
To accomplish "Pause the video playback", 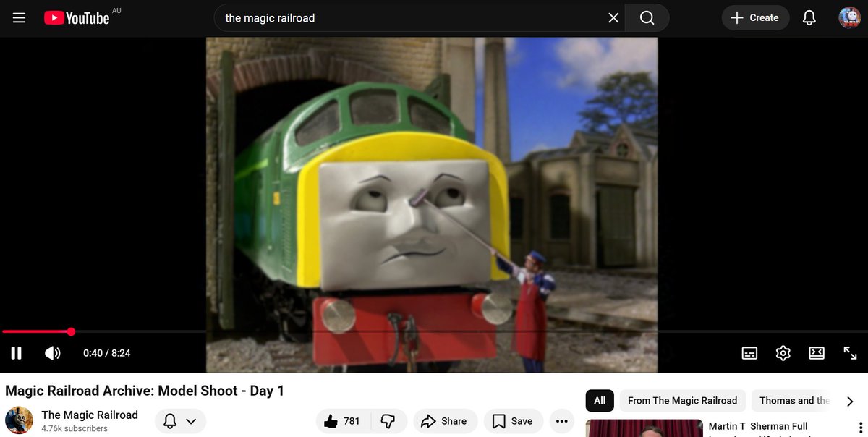I will (x=16, y=353).
